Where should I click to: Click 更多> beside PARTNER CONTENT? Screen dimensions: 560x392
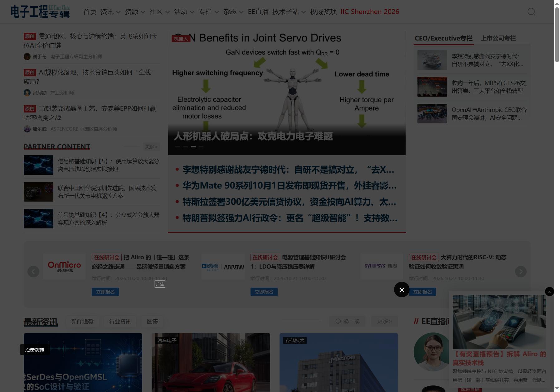(x=151, y=146)
